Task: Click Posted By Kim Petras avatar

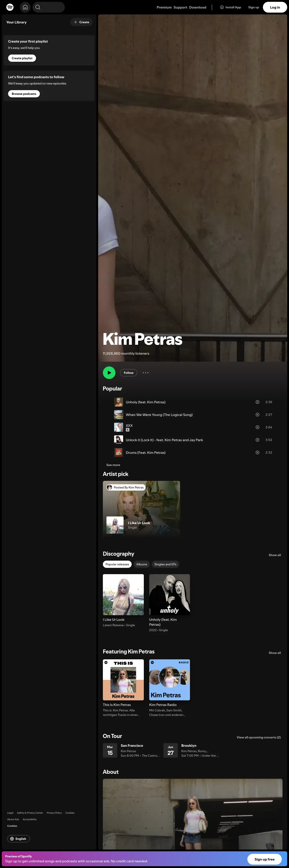Action: (x=109, y=487)
